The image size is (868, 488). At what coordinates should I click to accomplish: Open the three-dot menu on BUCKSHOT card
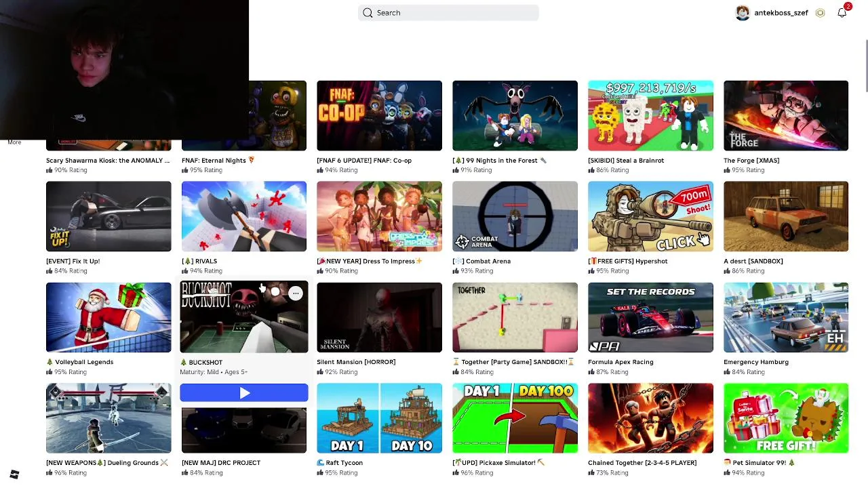(x=296, y=293)
